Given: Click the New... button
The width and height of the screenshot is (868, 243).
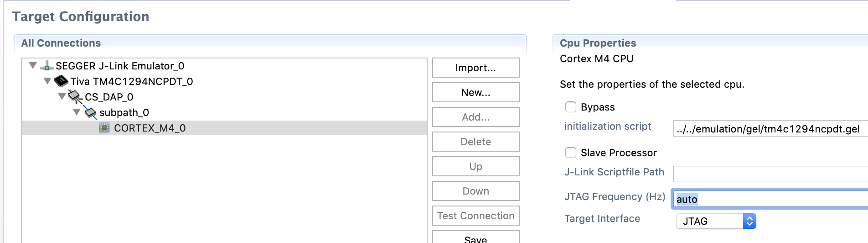Looking at the screenshot, I should coord(475,92).
